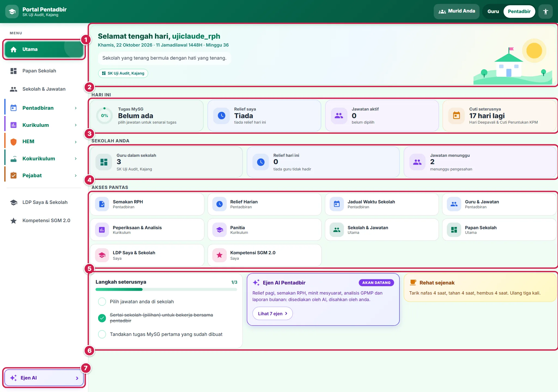
Task: Click the Langkah seterusnya progress bar
Action: point(166,289)
